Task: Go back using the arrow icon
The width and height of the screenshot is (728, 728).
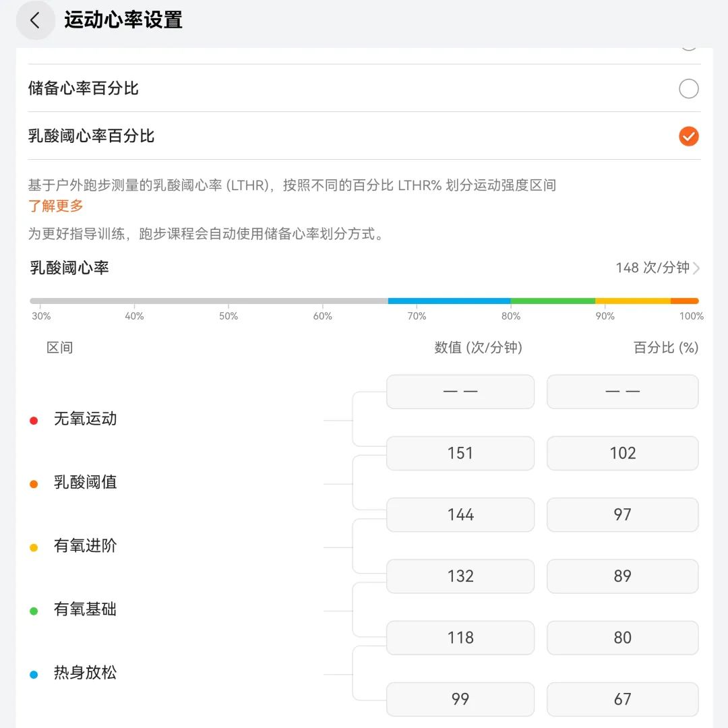Action: (35, 20)
